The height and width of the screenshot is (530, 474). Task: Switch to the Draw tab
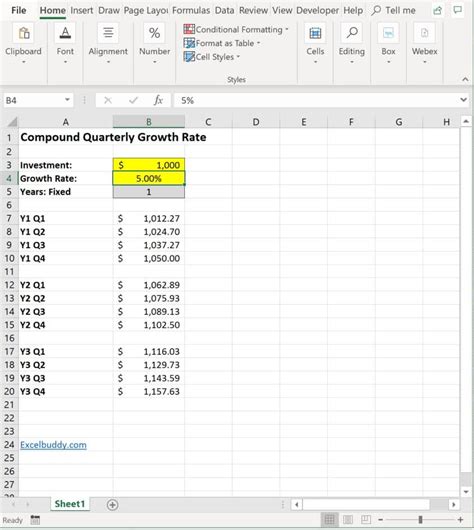tap(109, 10)
